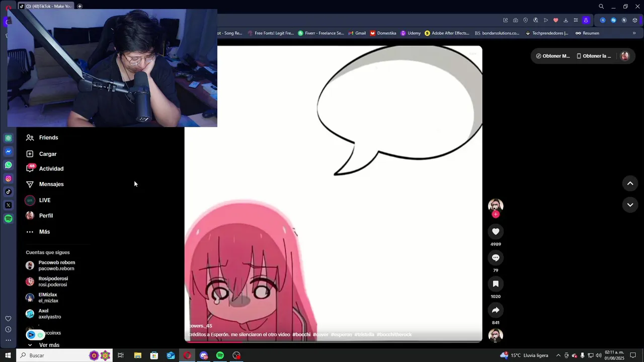The height and width of the screenshot is (362, 644).
Task: Bookmark the video showing 1020 saves
Action: (496, 284)
